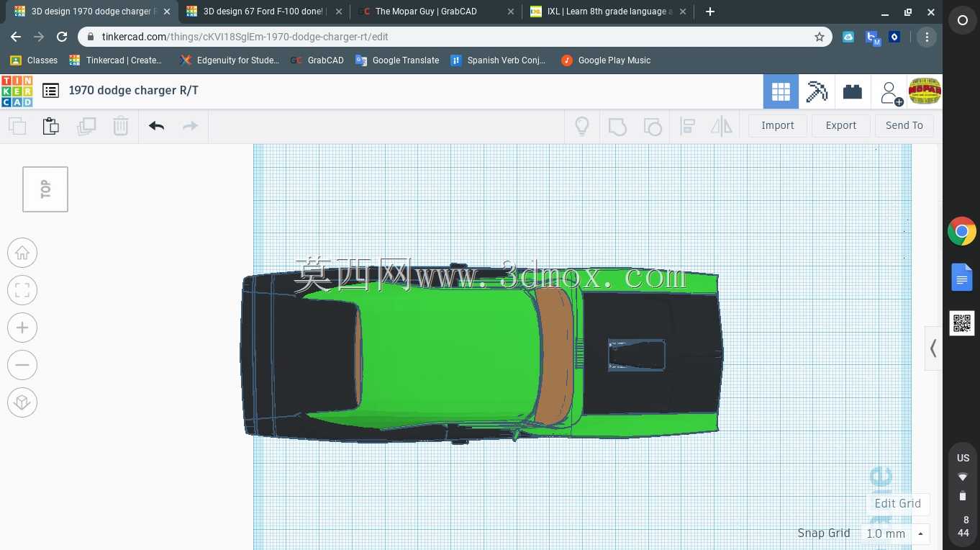Click the Edit Grid button
The height and width of the screenshot is (550, 980).
tap(897, 503)
